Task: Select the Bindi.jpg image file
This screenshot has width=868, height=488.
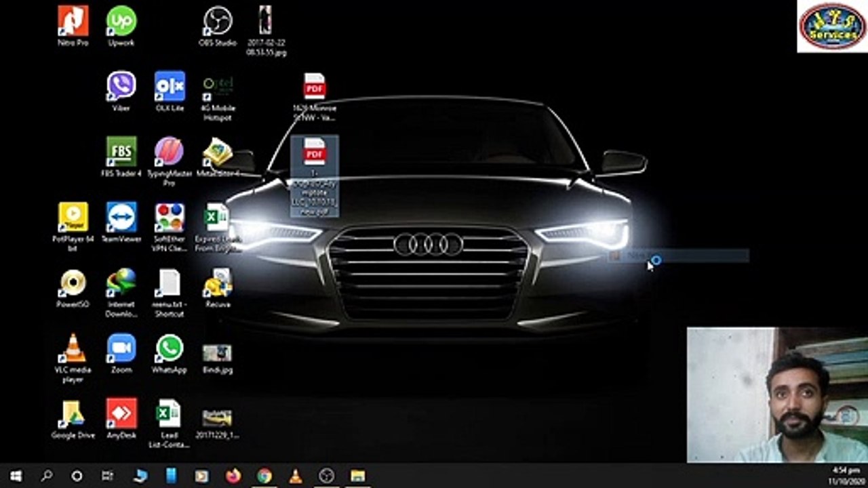Action: [218, 359]
